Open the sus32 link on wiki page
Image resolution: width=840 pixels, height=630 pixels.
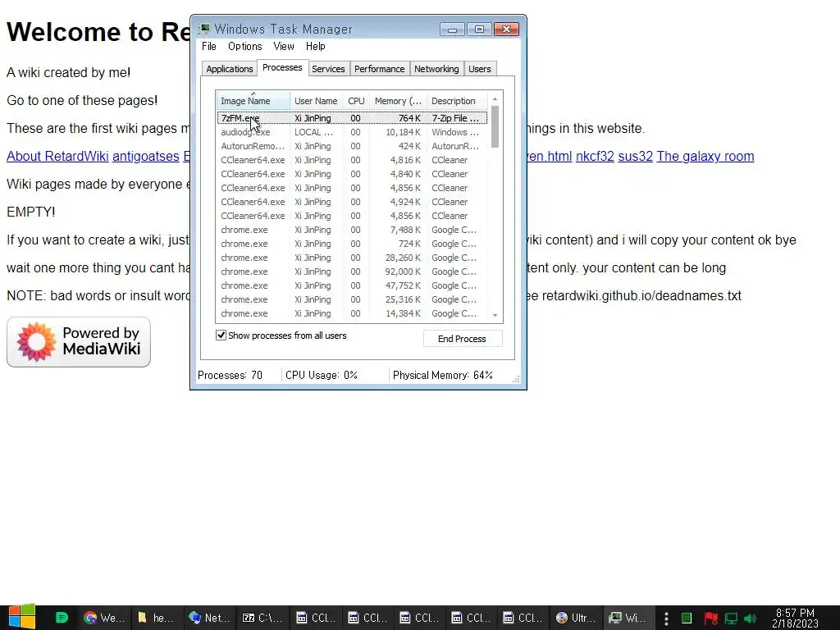636,156
